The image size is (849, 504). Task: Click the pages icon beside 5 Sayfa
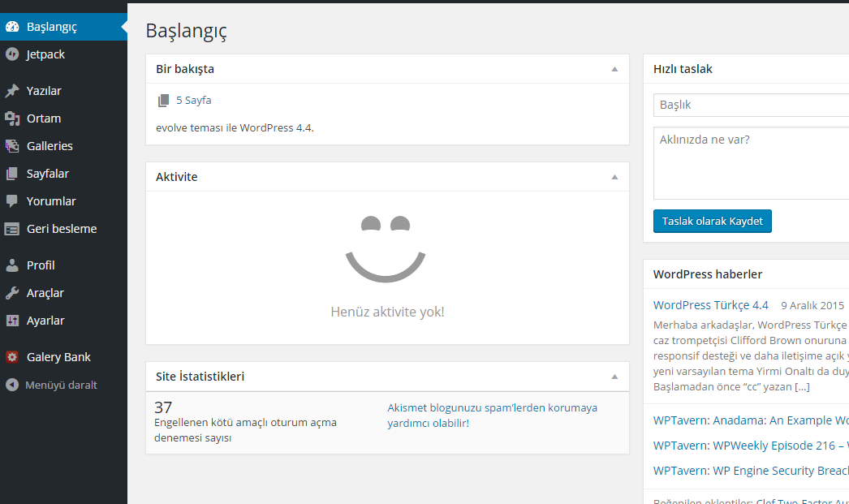tap(163, 100)
